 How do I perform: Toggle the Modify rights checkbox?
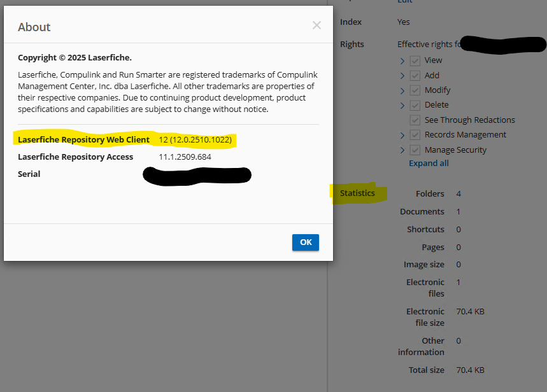click(415, 90)
